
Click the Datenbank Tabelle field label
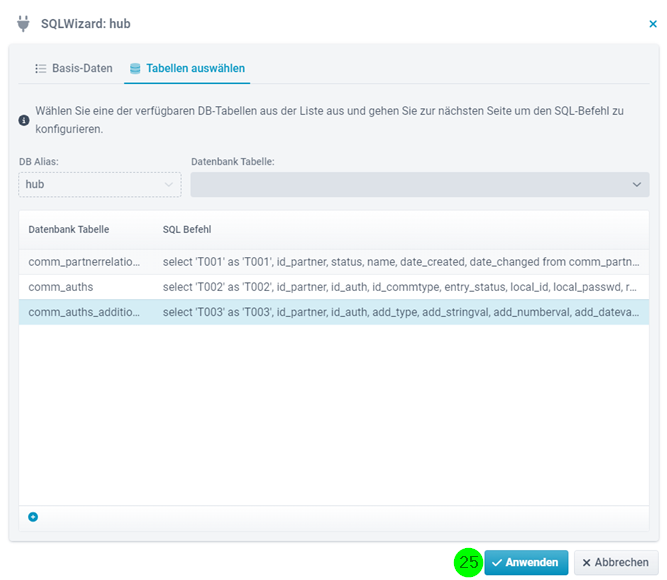(x=233, y=162)
